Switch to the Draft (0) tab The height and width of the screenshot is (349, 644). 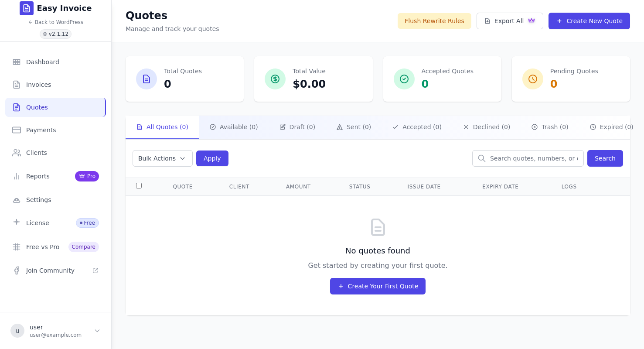point(297,127)
